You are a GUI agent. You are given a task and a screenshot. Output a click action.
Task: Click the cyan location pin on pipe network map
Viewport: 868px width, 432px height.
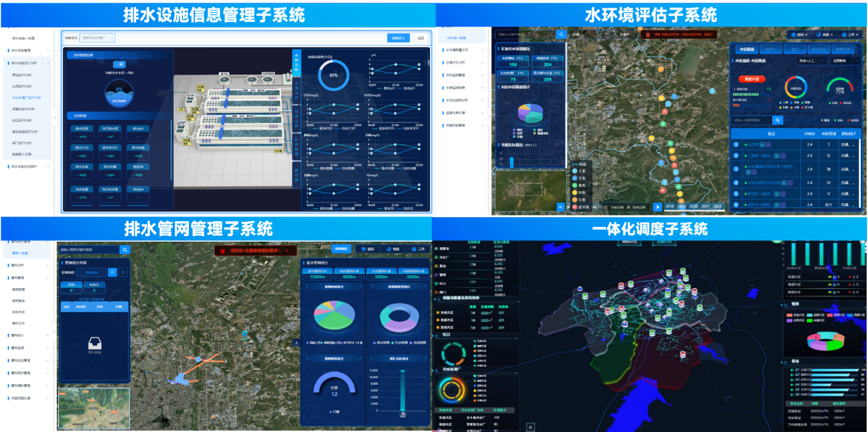244,335
